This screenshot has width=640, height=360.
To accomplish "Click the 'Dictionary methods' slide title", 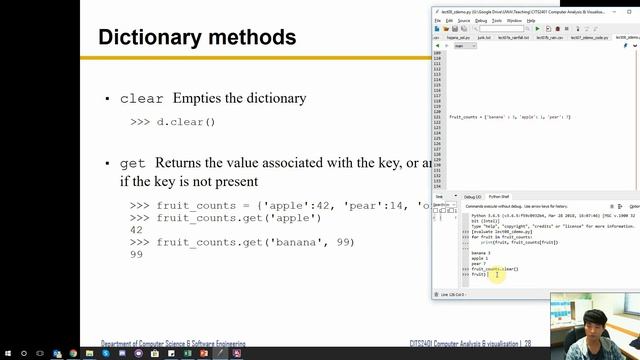I will 197,37.
